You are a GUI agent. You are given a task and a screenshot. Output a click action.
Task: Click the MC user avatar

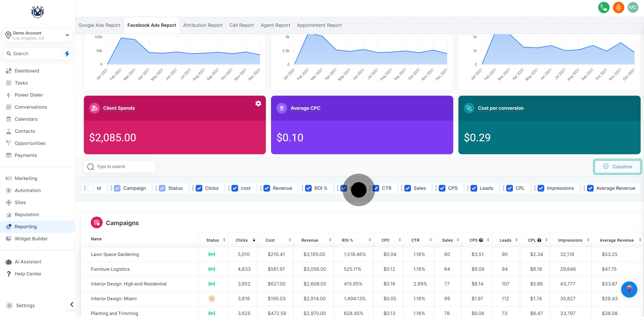pyautogui.click(x=633, y=8)
